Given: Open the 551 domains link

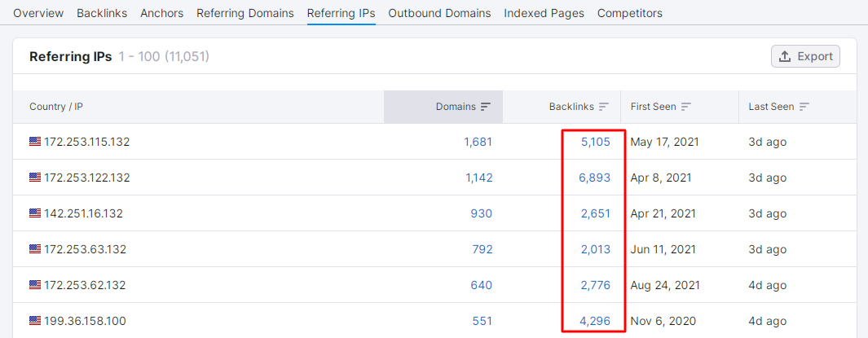Looking at the screenshot, I should click(x=482, y=321).
